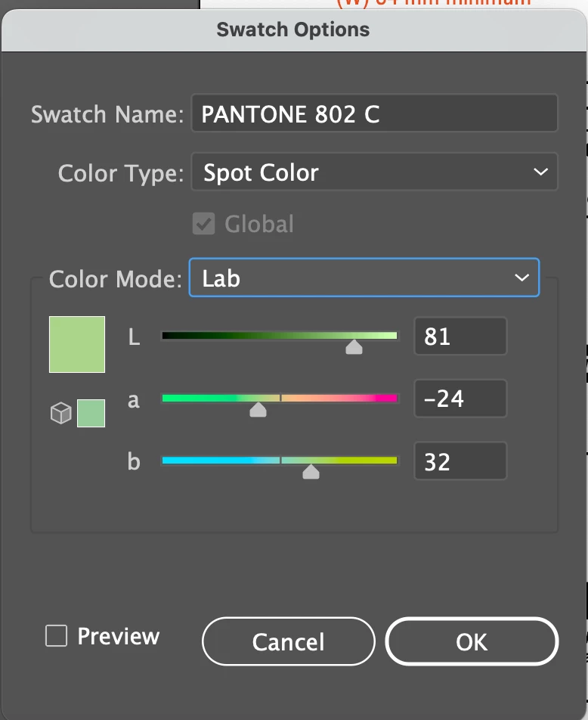This screenshot has width=588, height=720.
Task: Click the Swatch Name label
Action: tap(107, 114)
